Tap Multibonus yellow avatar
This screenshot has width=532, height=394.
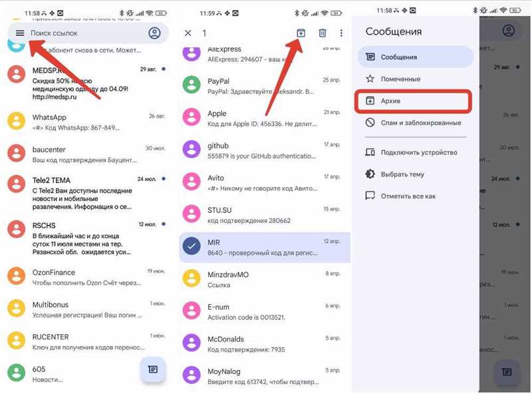pyautogui.click(x=16, y=308)
